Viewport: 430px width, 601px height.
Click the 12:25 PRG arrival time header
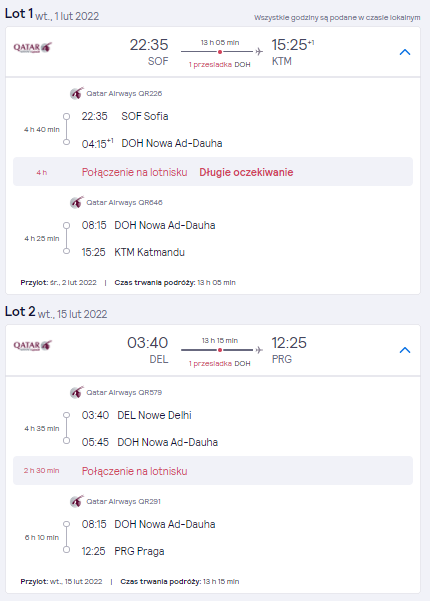click(x=289, y=343)
